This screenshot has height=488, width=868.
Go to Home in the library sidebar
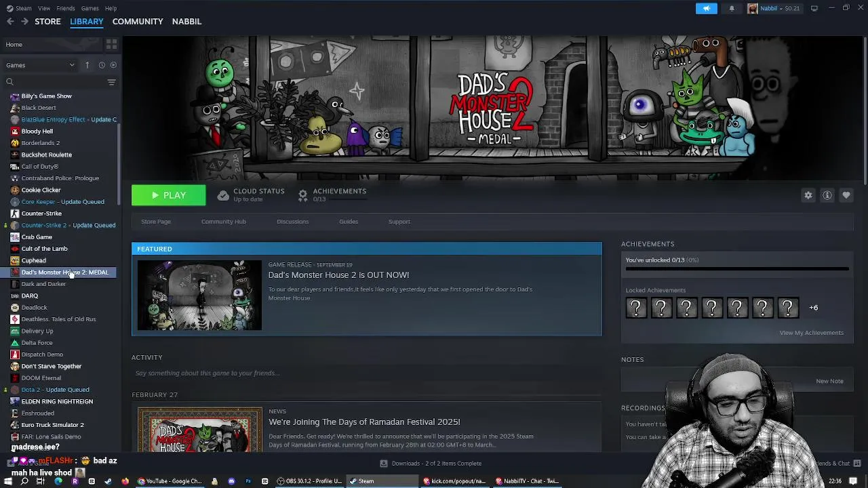click(x=53, y=44)
